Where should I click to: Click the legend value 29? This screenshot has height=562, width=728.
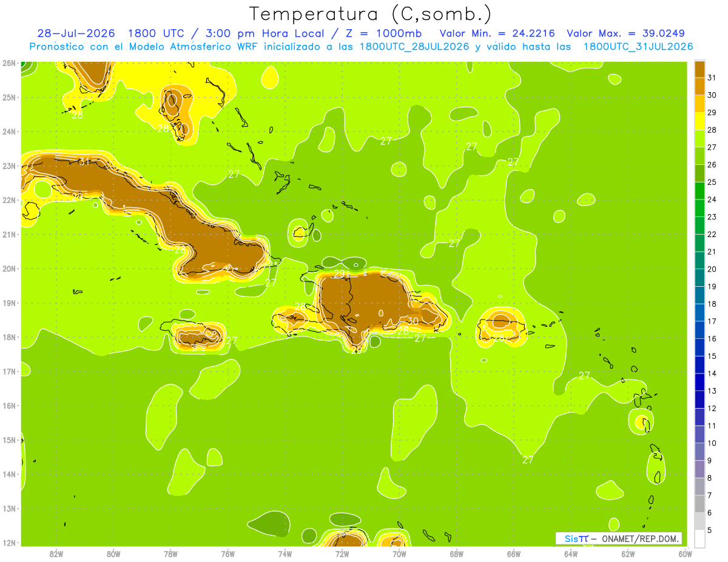(x=712, y=112)
